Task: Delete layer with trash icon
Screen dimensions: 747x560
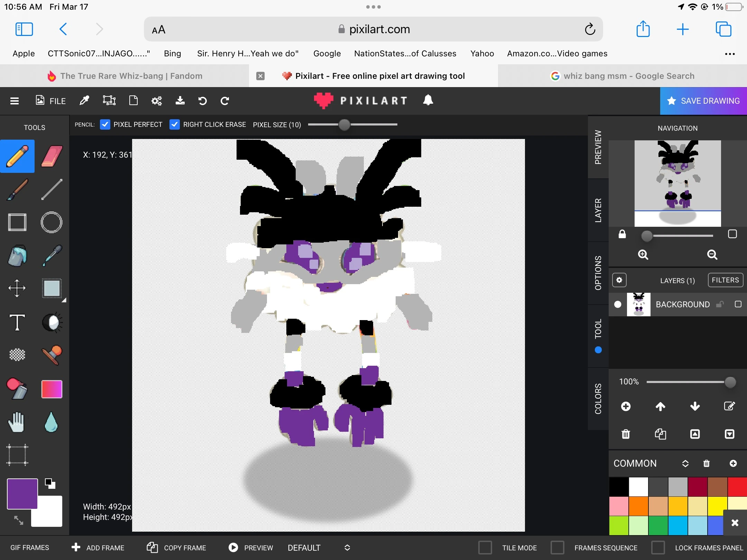Action: pyautogui.click(x=626, y=434)
